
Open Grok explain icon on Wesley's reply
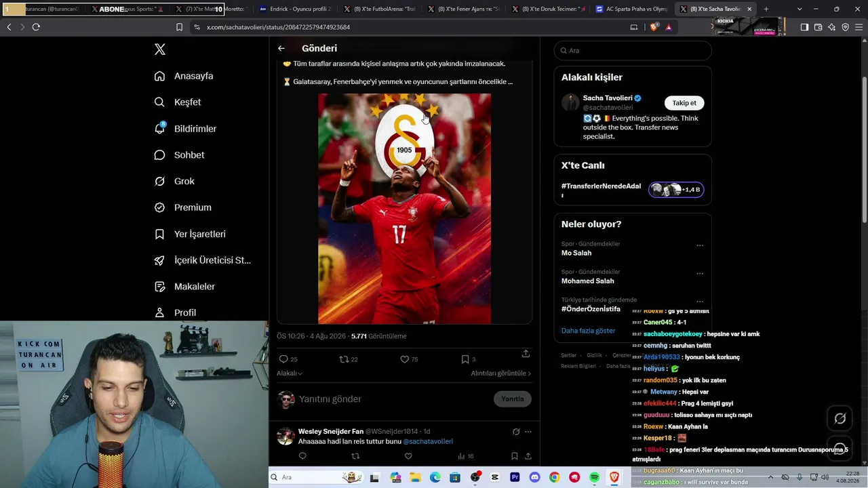(516, 432)
